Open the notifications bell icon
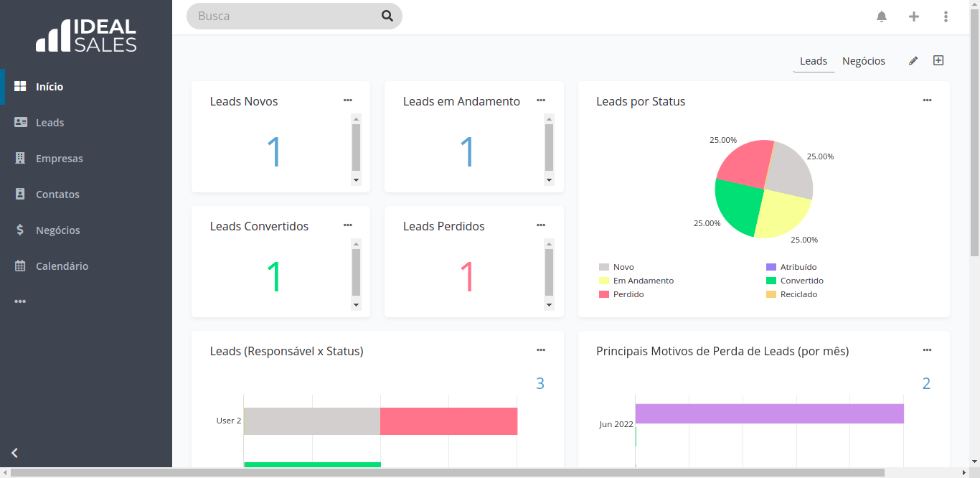The width and height of the screenshot is (980, 478). click(882, 17)
